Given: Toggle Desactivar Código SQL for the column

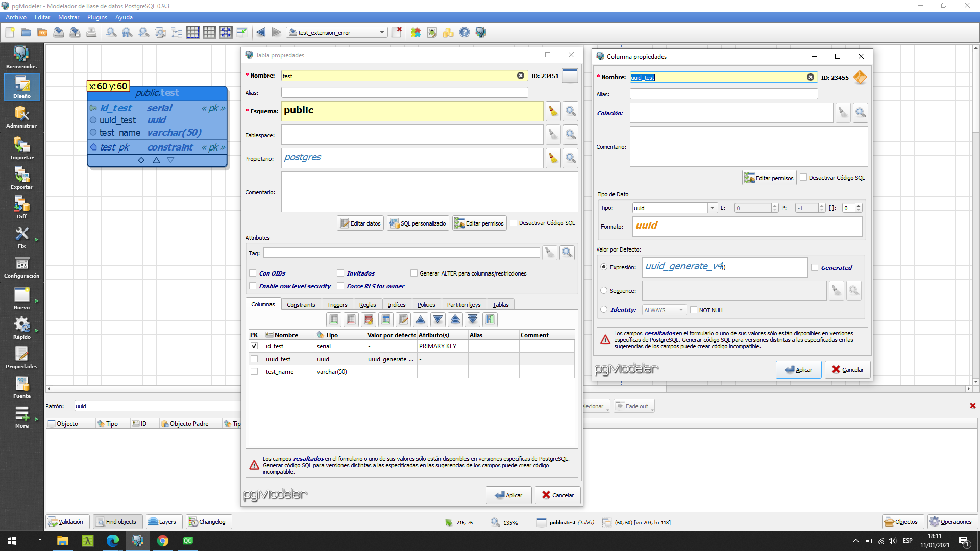Looking at the screenshot, I should pos(804,177).
